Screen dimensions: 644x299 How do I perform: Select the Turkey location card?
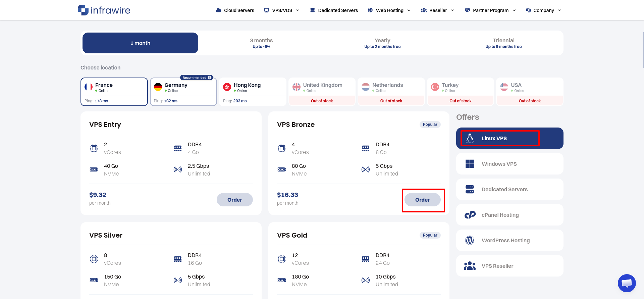tap(461, 92)
